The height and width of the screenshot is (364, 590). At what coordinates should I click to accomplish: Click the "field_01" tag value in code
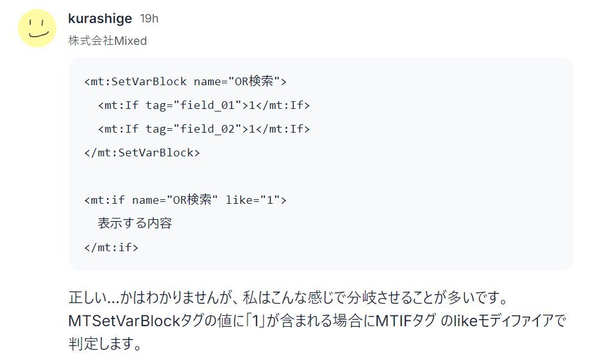pos(207,105)
